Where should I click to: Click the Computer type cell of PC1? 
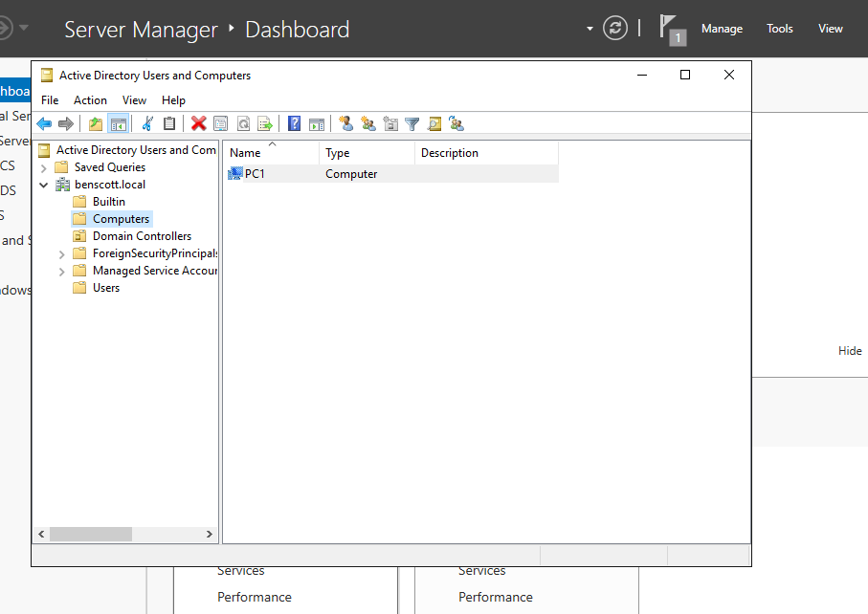tap(351, 174)
